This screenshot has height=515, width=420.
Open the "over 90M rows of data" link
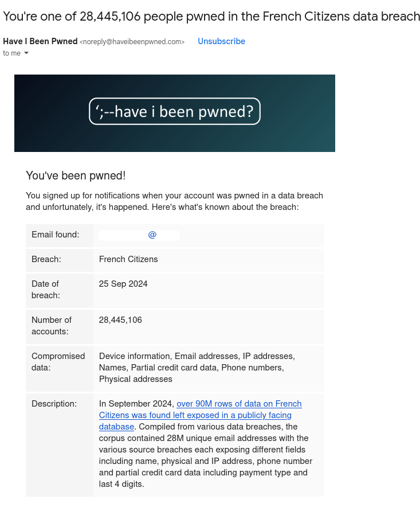coord(239,404)
